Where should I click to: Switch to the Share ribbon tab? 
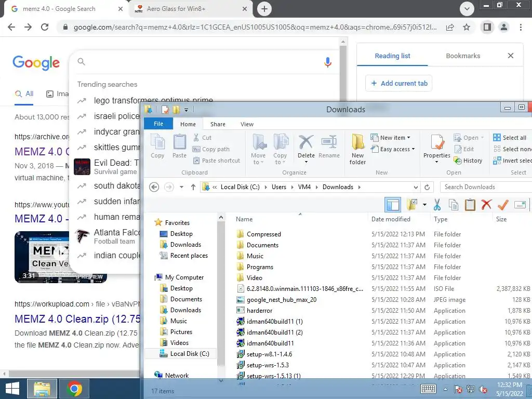[218, 124]
